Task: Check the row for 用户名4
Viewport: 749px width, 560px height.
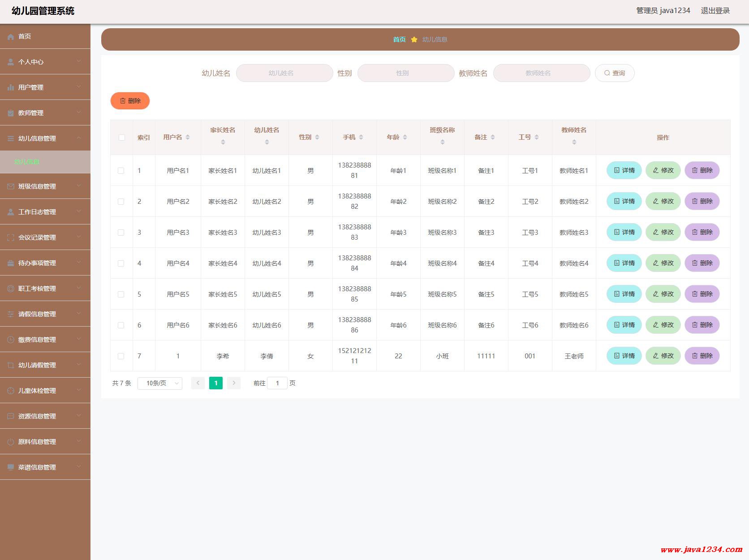Action: (x=121, y=263)
